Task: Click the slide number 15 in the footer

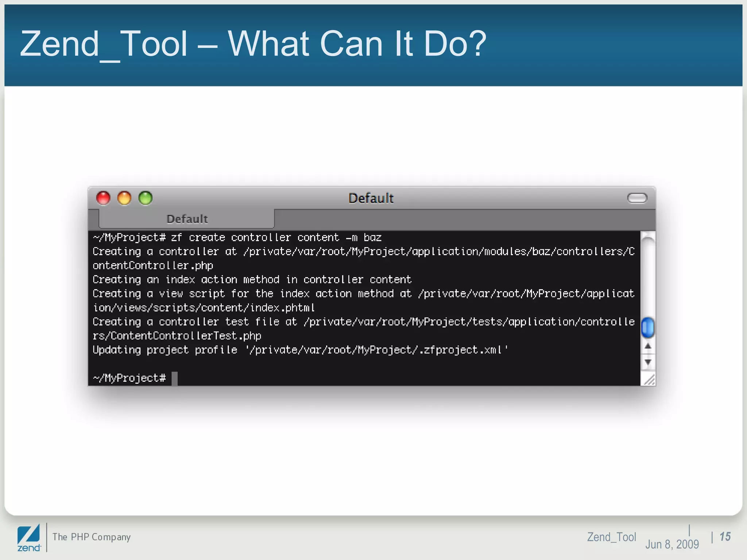Action: pos(725,537)
